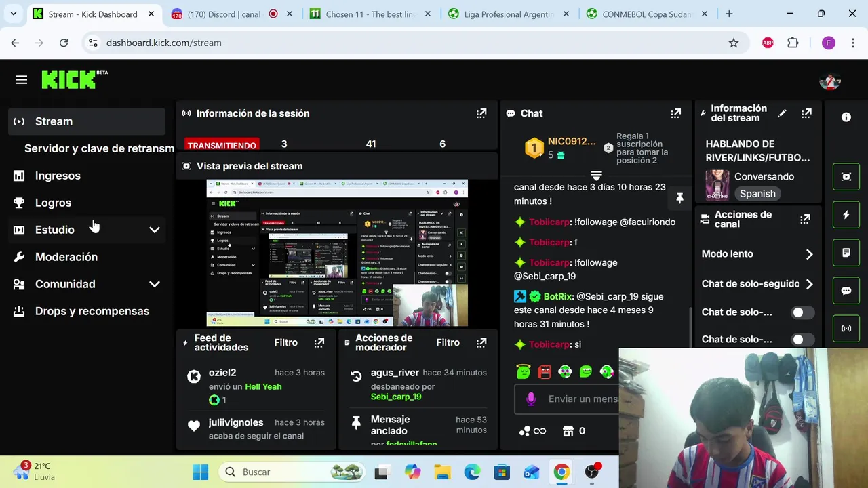The width and height of the screenshot is (868, 488).
Task: Pick the red angry face emote
Action: [544, 371]
